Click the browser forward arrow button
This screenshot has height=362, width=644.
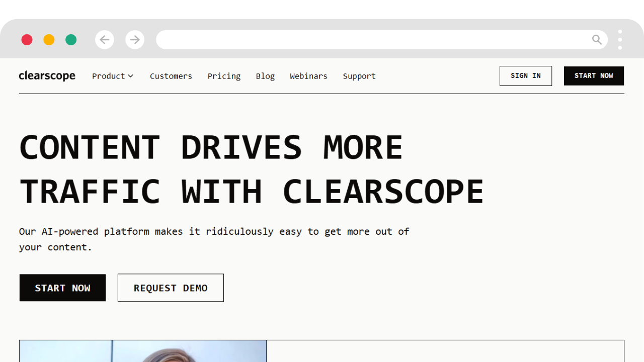coord(135,40)
